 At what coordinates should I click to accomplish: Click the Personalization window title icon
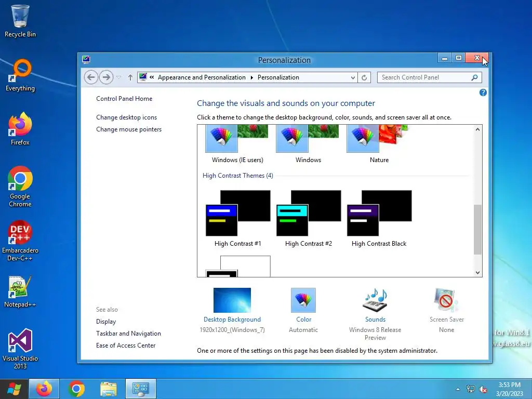coord(86,60)
